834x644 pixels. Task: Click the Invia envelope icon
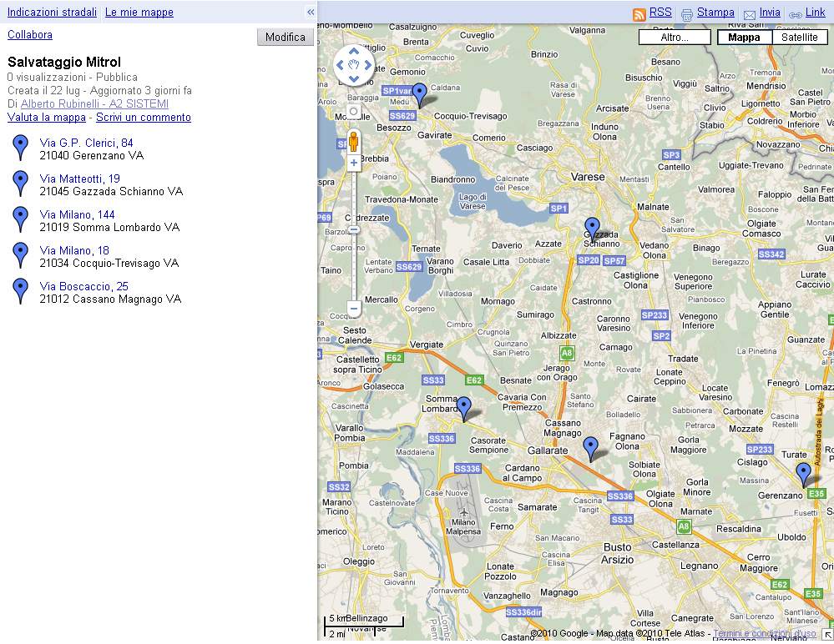[750, 15]
